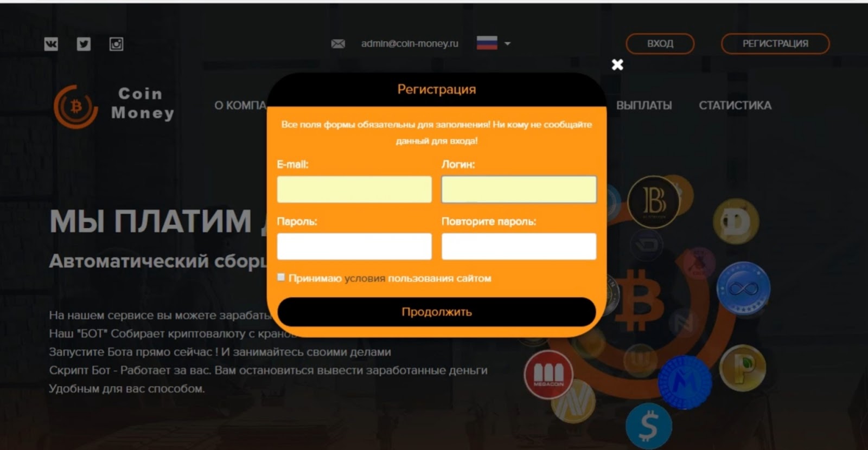
Task: Click the blue dollar sign coin
Action: tap(648, 426)
